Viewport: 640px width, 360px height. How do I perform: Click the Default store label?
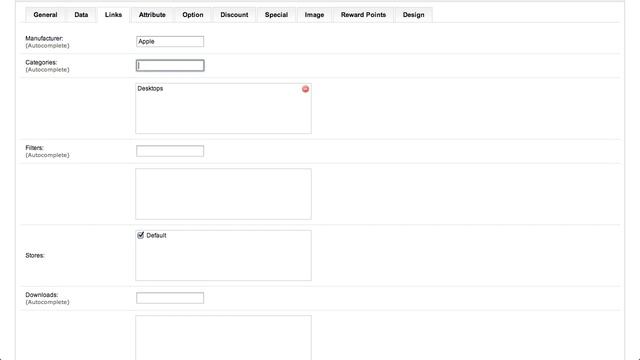coord(156,236)
